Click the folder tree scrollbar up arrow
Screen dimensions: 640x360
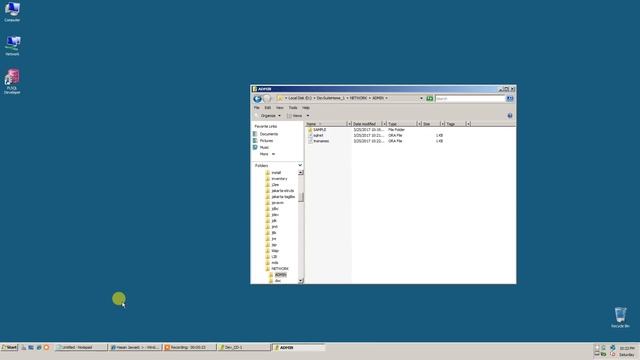click(300, 173)
